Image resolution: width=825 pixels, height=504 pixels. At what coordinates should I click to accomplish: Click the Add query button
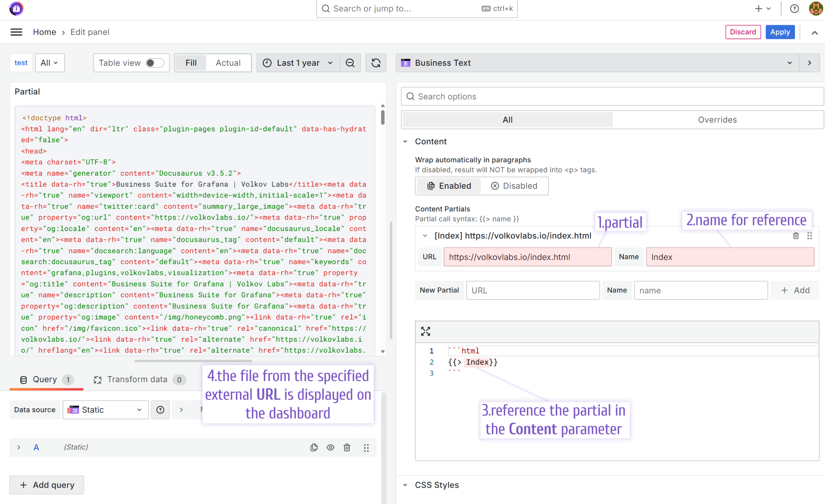tap(47, 485)
